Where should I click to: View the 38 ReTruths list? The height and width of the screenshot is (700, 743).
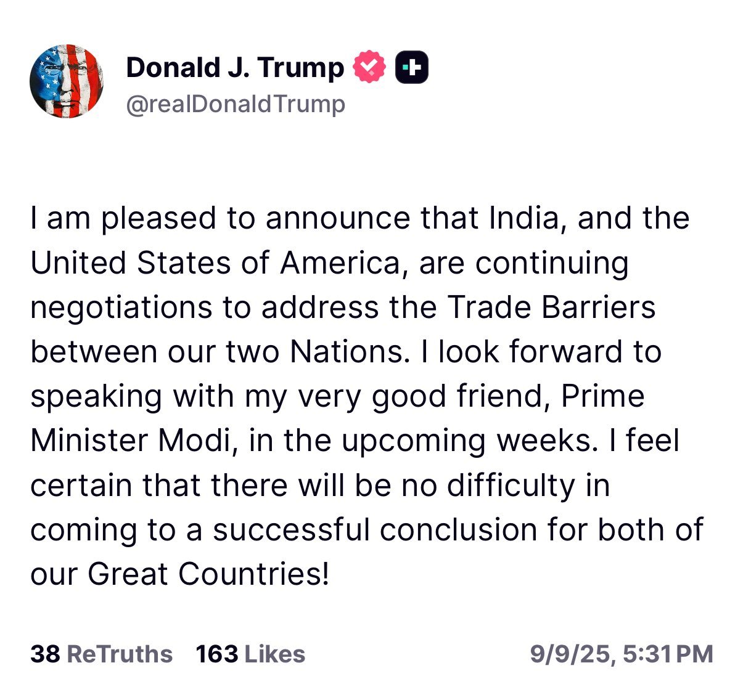click(101, 654)
